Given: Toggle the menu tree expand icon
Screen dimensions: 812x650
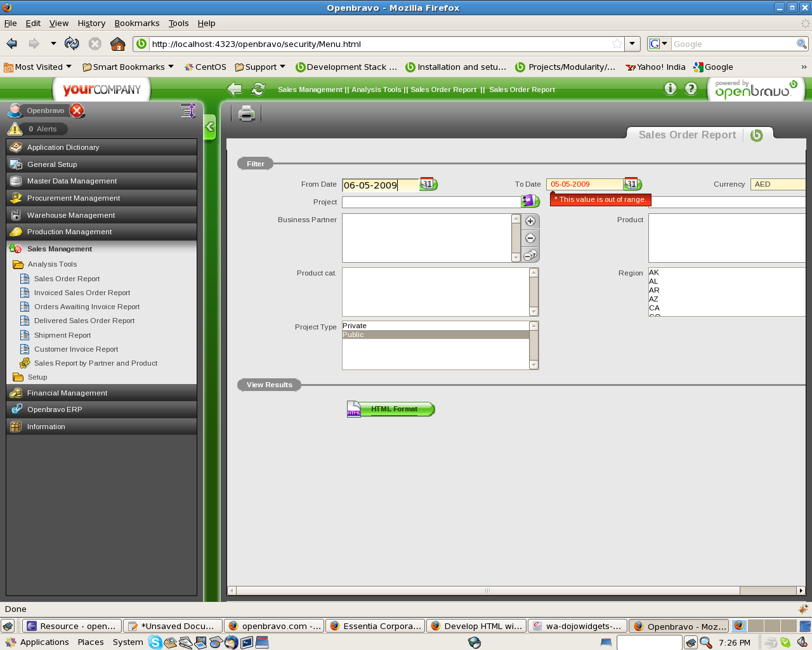Looking at the screenshot, I should (188, 111).
